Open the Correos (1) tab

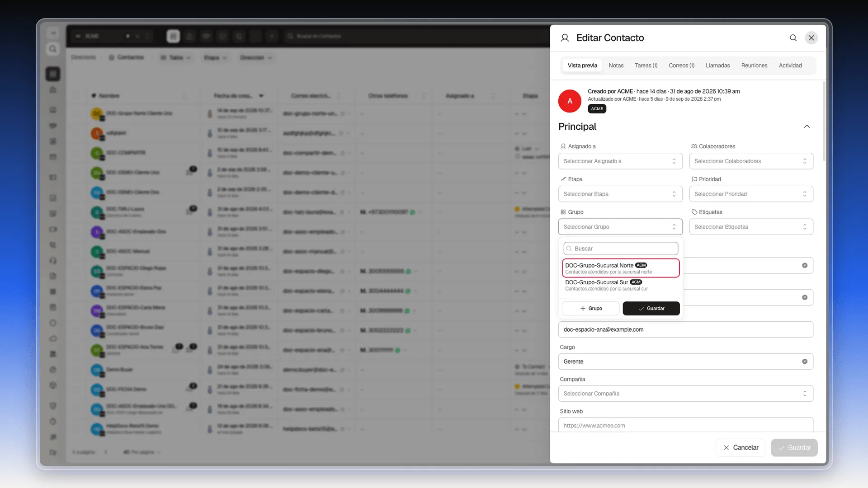pos(681,66)
